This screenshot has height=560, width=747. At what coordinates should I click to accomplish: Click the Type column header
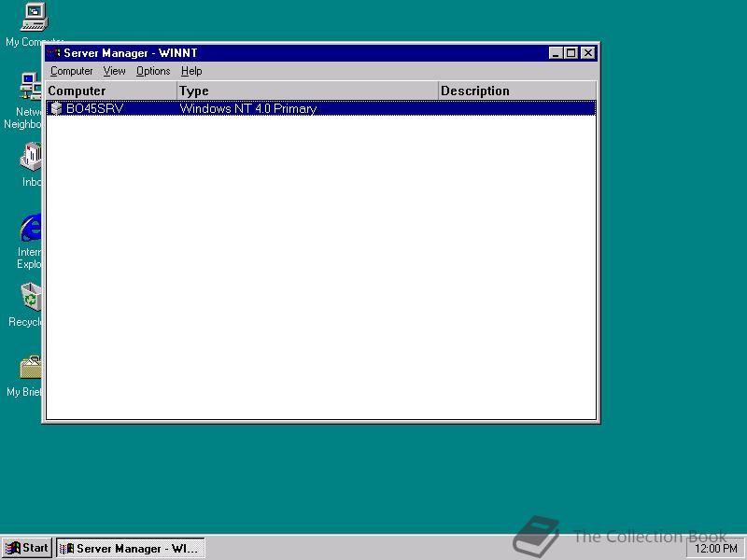tap(307, 91)
